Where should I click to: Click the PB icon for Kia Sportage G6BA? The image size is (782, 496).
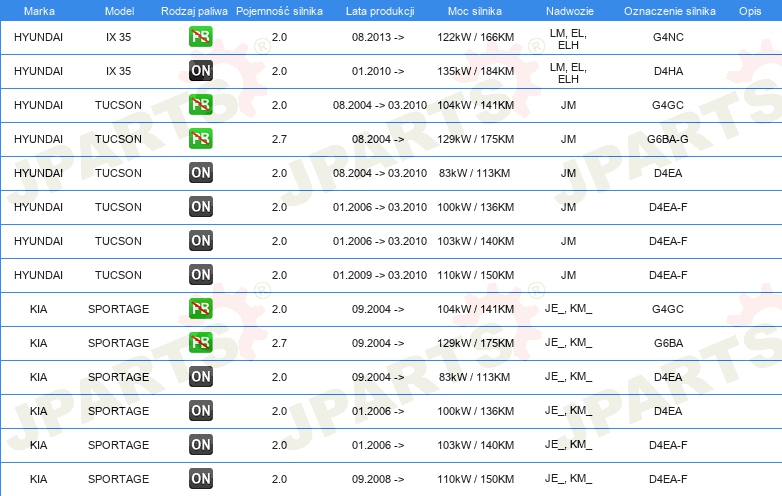(x=200, y=342)
